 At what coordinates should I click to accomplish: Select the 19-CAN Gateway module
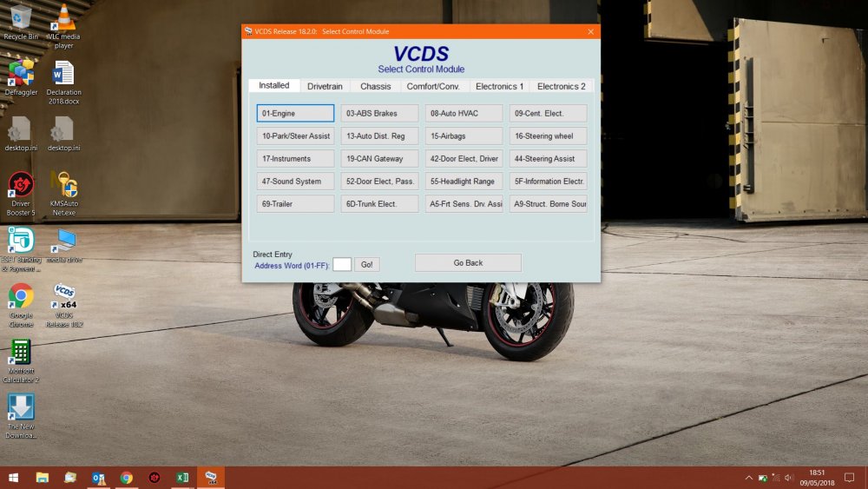pyautogui.click(x=379, y=158)
